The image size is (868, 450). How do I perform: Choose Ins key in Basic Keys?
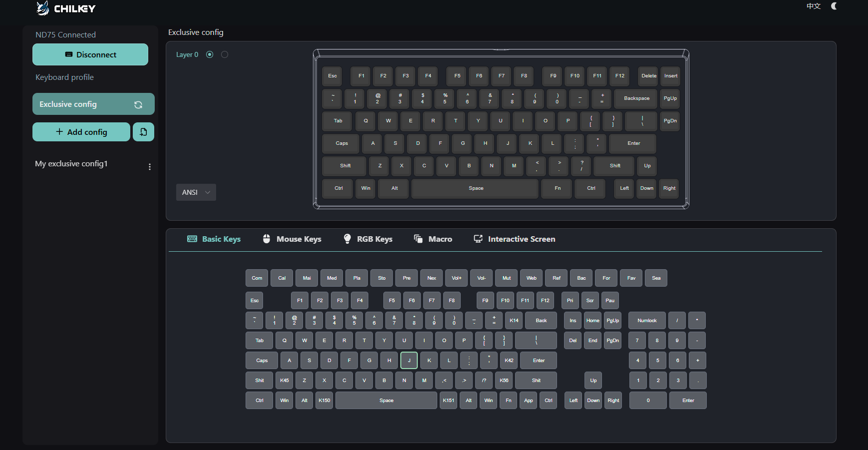point(573,321)
